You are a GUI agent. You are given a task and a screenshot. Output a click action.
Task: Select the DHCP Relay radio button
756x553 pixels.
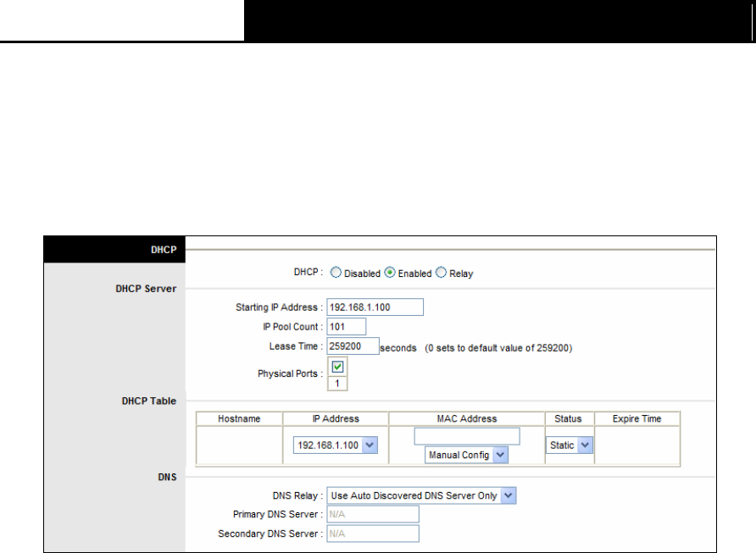click(442, 273)
